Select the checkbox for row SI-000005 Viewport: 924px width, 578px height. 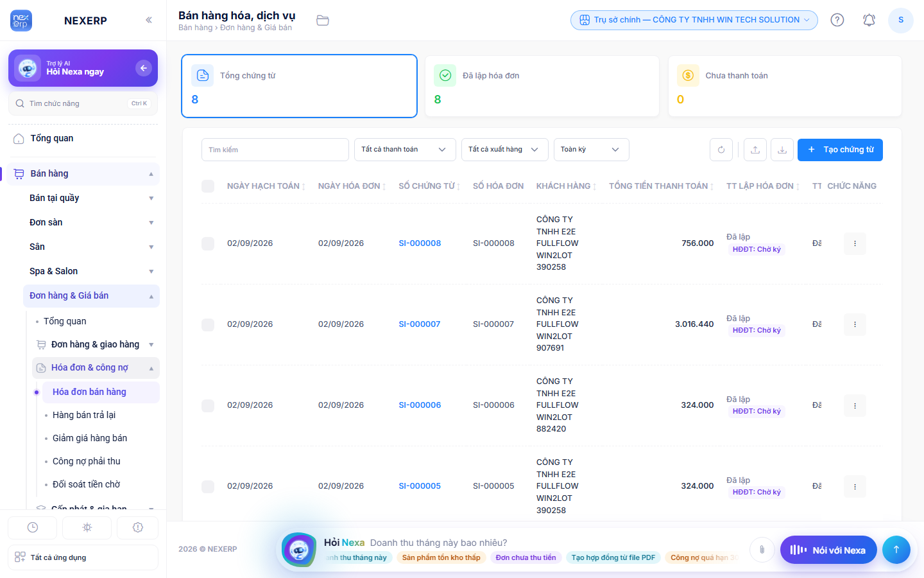coord(208,486)
